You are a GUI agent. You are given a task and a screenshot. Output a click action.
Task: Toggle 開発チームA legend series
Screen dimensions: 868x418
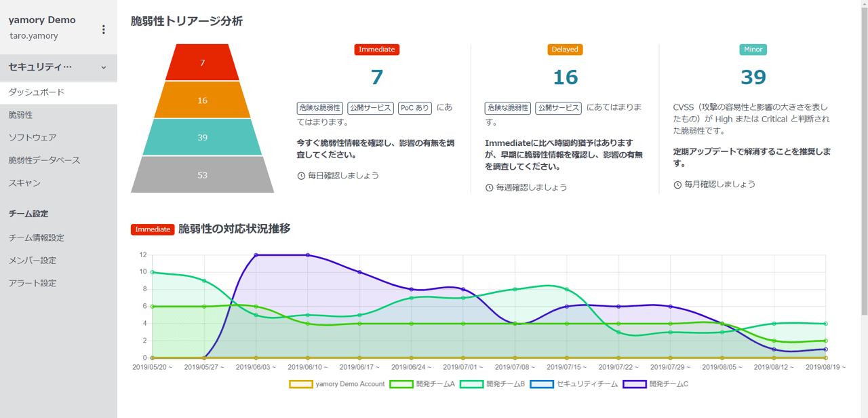pos(421,384)
